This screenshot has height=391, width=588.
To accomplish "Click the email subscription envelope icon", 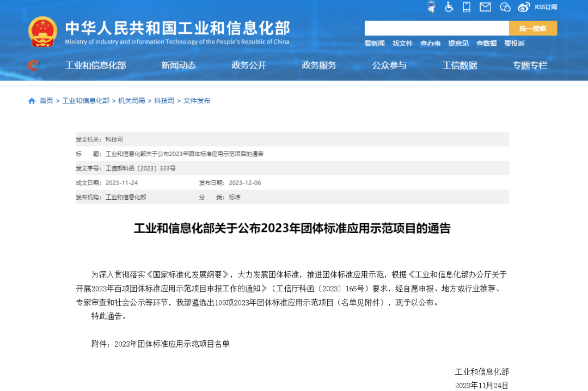I will pyautogui.click(x=485, y=7).
